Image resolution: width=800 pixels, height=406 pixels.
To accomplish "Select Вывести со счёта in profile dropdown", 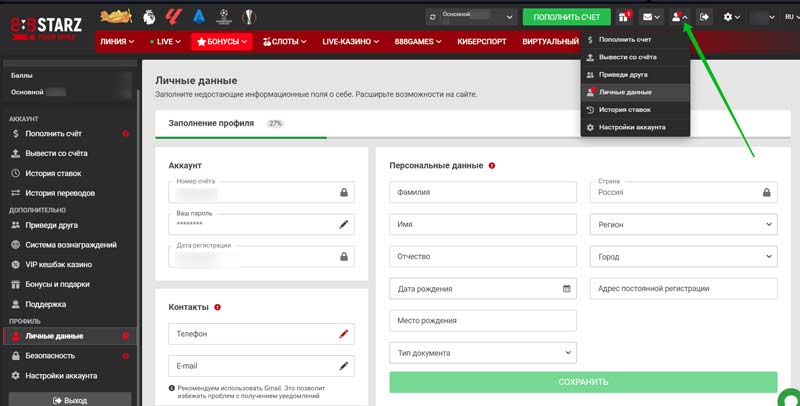I will pyautogui.click(x=635, y=57).
